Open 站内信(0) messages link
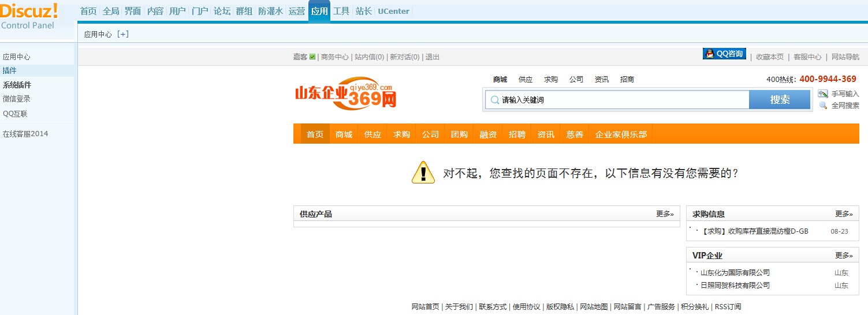Image resolution: width=868 pixels, height=315 pixels. click(370, 57)
